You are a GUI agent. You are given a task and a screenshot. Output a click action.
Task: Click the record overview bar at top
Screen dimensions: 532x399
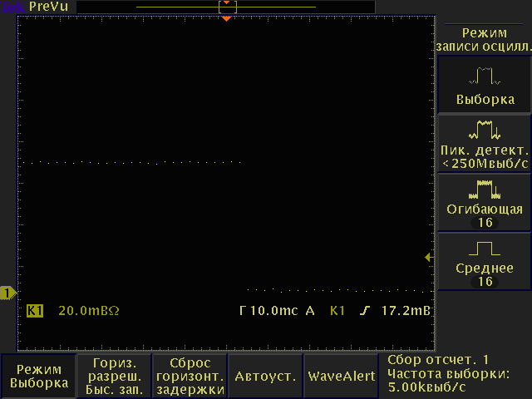(x=226, y=7)
